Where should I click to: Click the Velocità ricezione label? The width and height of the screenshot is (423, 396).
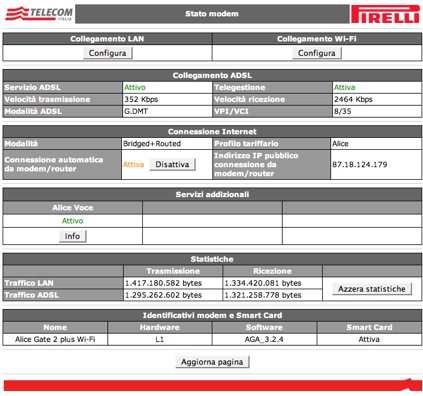point(250,99)
